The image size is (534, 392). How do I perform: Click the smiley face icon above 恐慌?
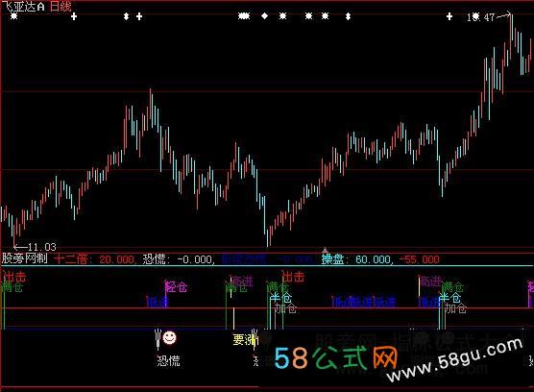pyautogui.click(x=169, y=337)
